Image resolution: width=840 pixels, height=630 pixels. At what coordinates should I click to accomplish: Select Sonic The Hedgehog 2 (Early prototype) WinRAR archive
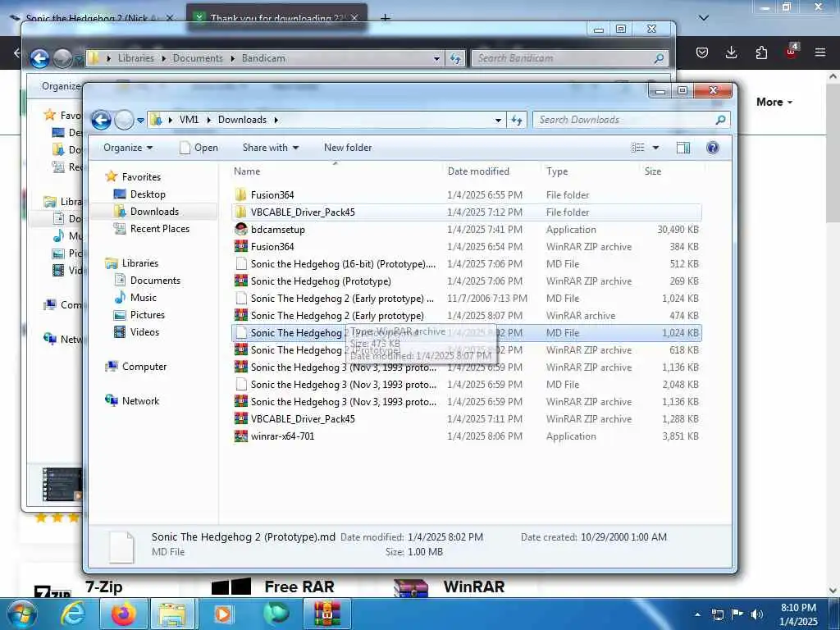pyautogui.click(x=466, y=315)
